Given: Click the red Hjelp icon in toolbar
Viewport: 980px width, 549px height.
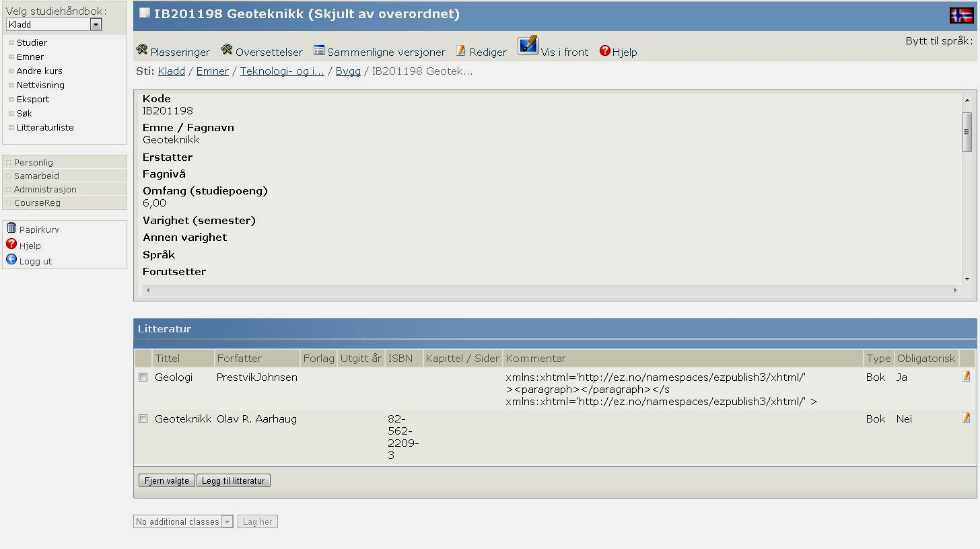Looking at the screenshot, I should (x=604, y=50).
